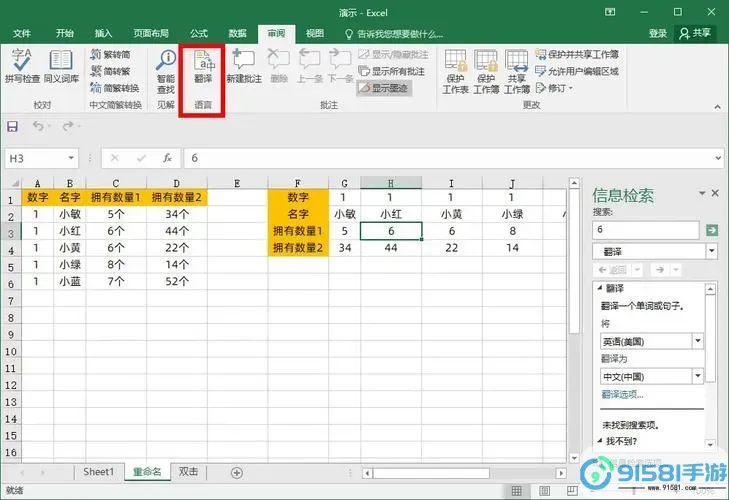Image resolution: width=729 pixels, height=500 pixels.
Task: Open the dropdown next to 返回
Action: coord(637,270)
